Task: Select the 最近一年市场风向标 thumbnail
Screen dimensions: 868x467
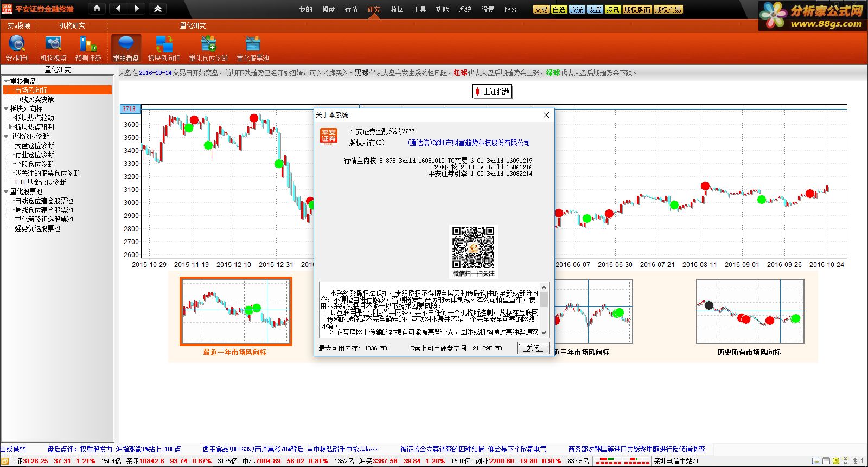Action: 236,311
